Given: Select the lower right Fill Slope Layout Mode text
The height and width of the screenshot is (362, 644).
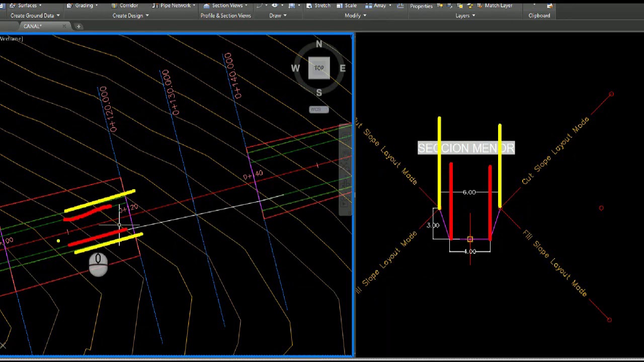Looking at the screenshot, I should click(x=554, y=263).
